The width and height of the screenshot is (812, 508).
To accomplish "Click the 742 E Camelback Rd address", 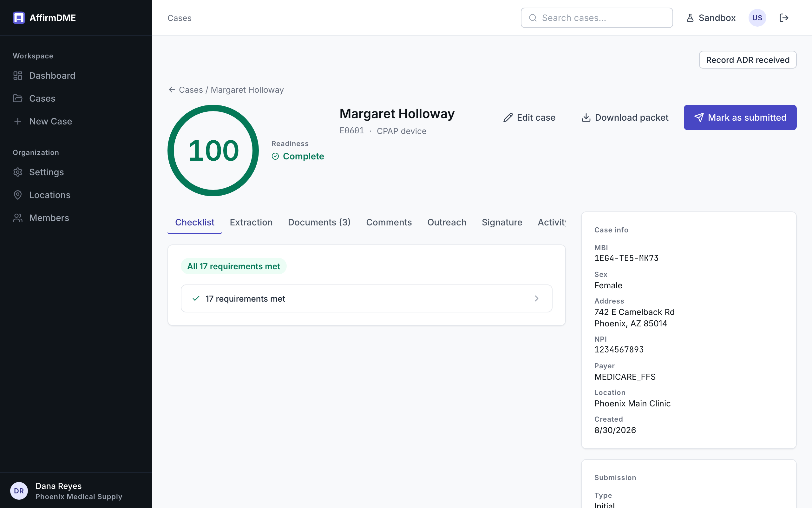I will 634,312.
